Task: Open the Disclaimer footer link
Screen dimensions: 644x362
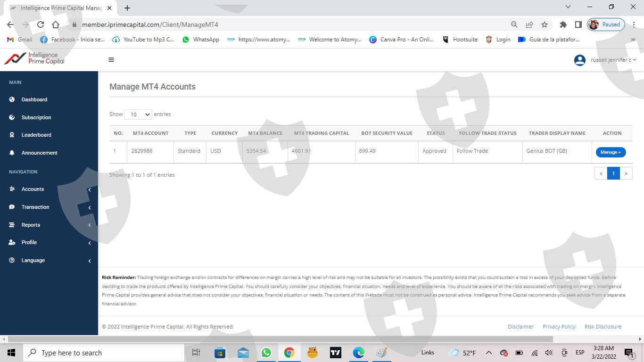Action: [x=521, y=327]
